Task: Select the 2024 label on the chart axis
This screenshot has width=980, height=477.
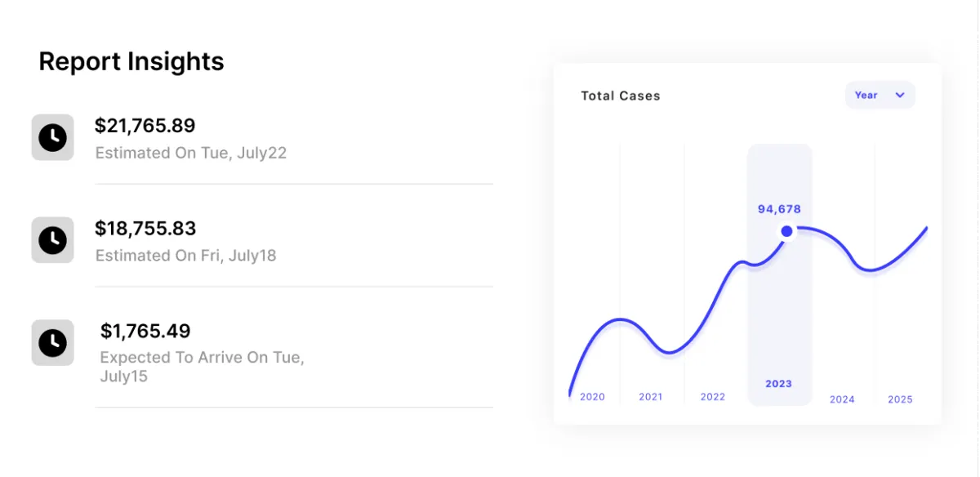Action: pos(842,399)
